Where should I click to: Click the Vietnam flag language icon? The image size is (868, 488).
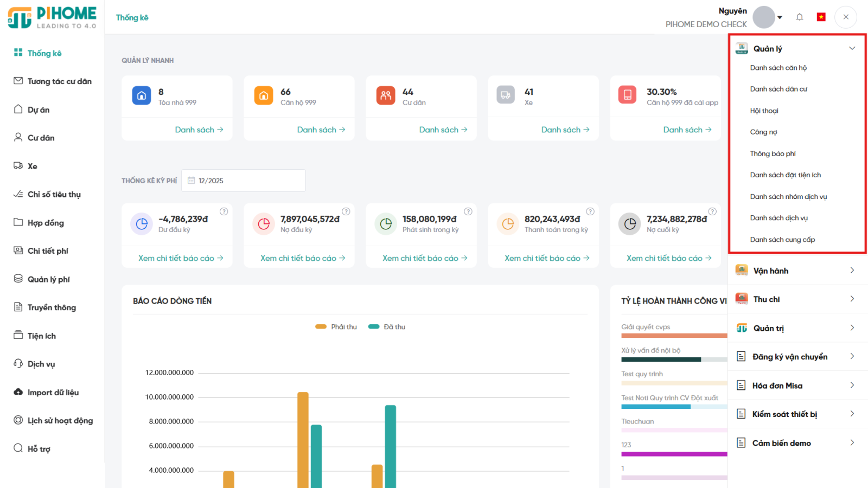[x=821, y=17]
